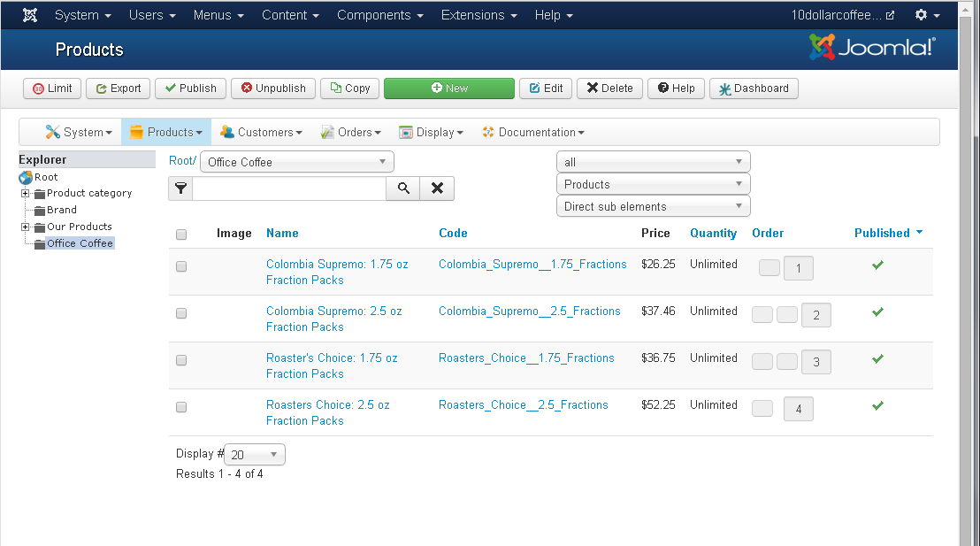This screenshot has width=980, height=546.
Task: Expand the Product category tree node
Action: (x=25, y=193)
